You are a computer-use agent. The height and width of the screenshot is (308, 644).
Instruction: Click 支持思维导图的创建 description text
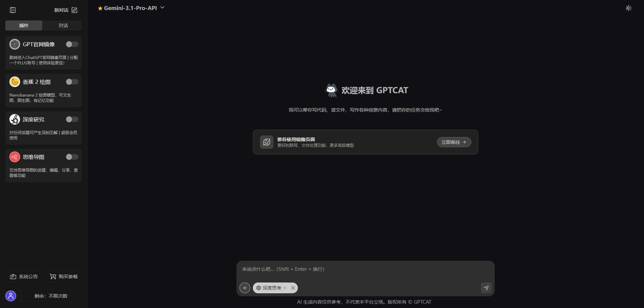pos(44,173)
